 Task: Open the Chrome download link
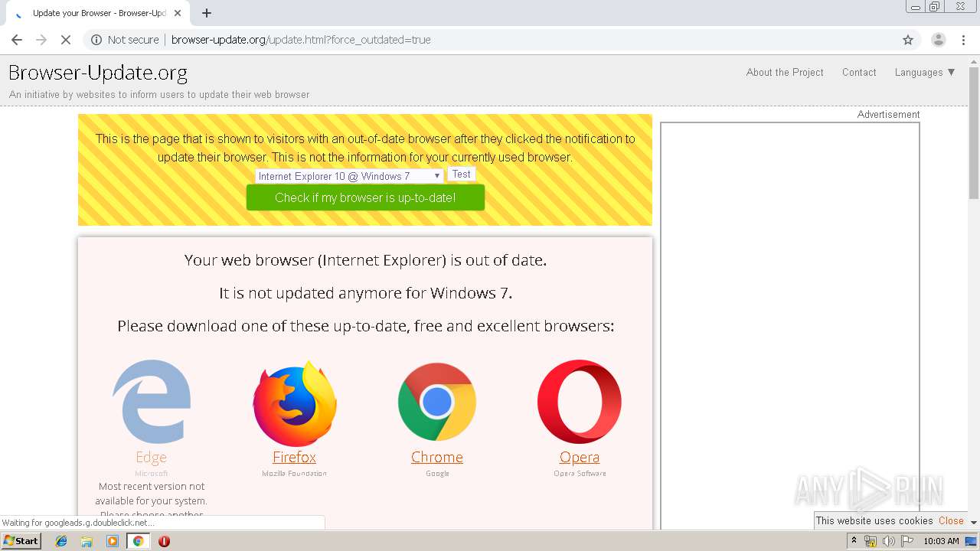click(437, 457)
